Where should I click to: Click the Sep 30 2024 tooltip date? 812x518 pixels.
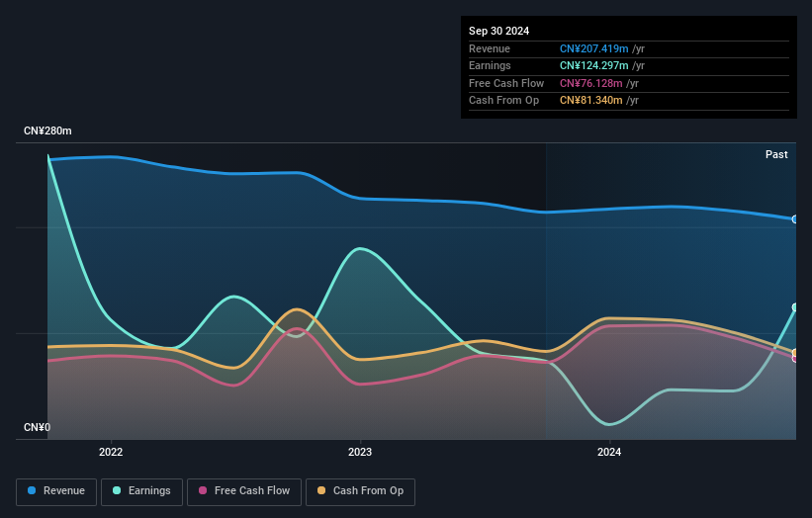(x=498, y=31)
